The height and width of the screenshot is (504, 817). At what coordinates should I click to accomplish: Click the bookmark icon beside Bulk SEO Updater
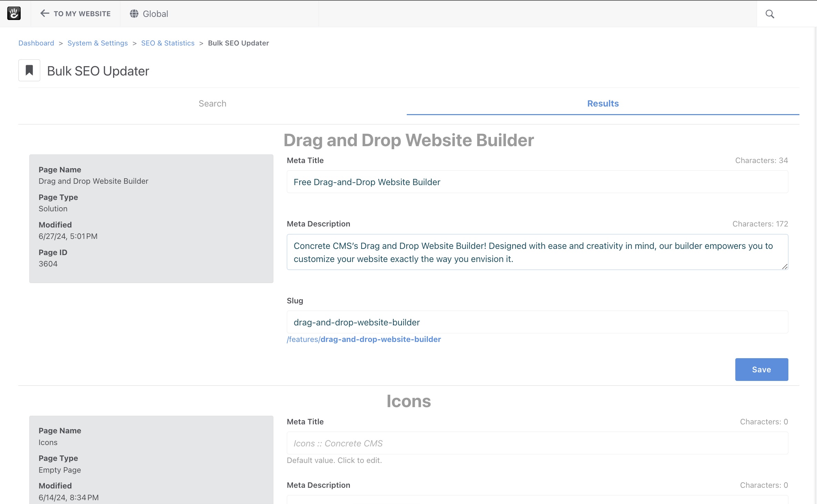point(29,70)
